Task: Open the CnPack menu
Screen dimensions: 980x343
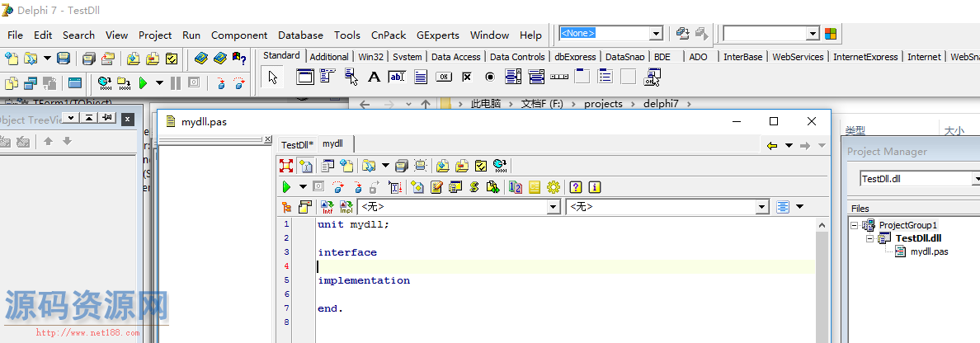Action: 389,35
